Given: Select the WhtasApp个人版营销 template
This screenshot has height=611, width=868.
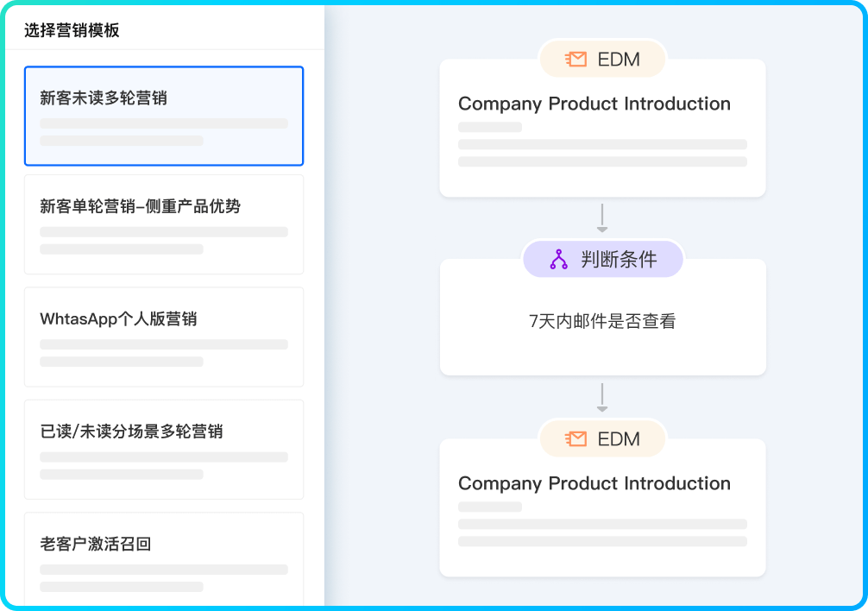Looking at the screenshot, I should tap(164, 337).
